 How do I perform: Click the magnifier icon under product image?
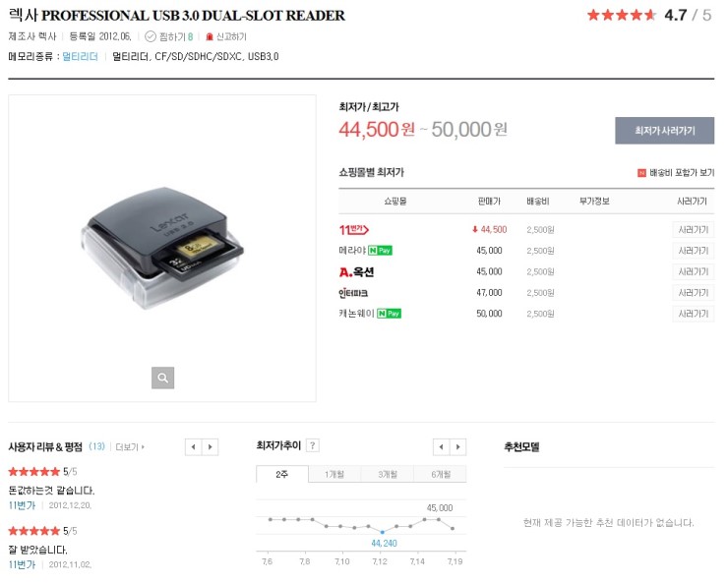coord(162,378)
